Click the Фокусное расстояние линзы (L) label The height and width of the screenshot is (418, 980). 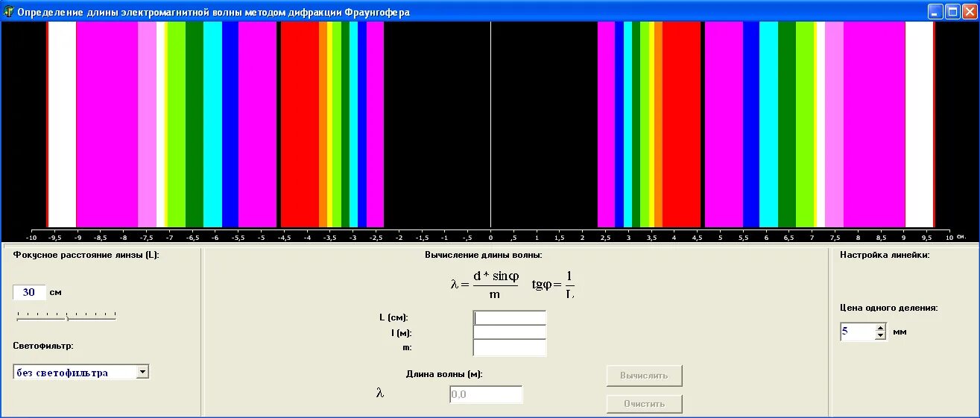point(86,255)
